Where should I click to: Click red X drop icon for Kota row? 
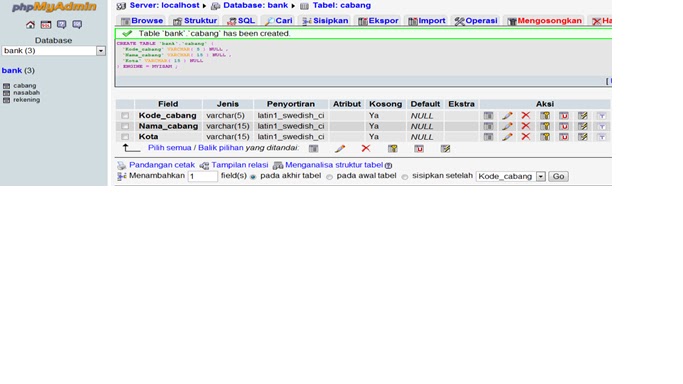(x=526, y=137)
